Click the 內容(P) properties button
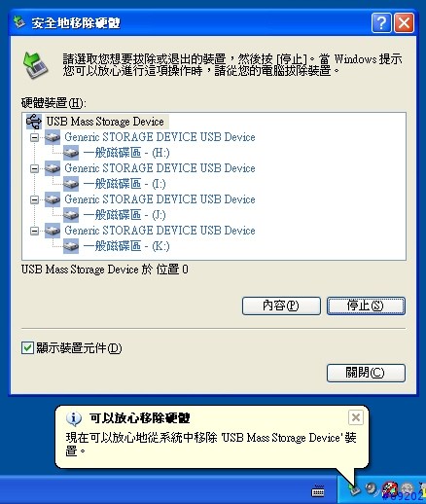 (x=281, y=306)
